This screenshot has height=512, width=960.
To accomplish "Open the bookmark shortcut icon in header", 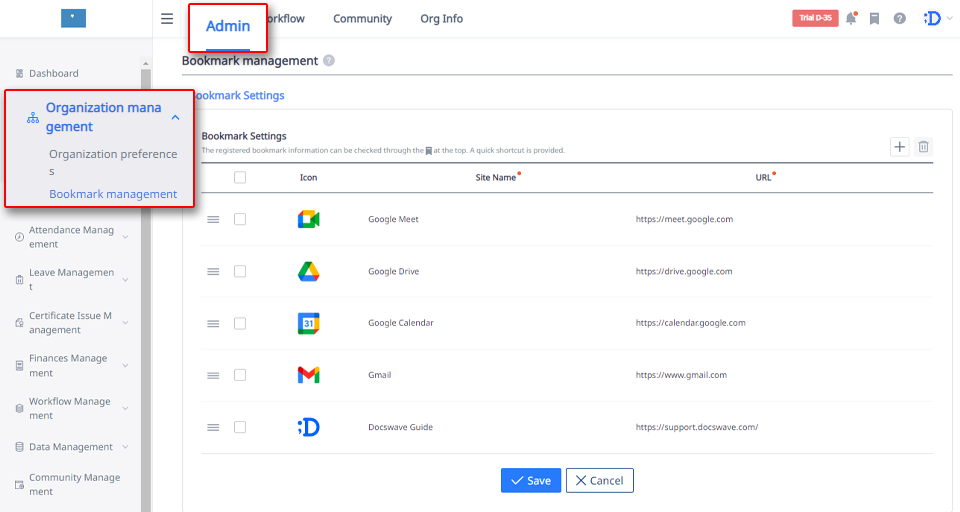I will 874,18.
